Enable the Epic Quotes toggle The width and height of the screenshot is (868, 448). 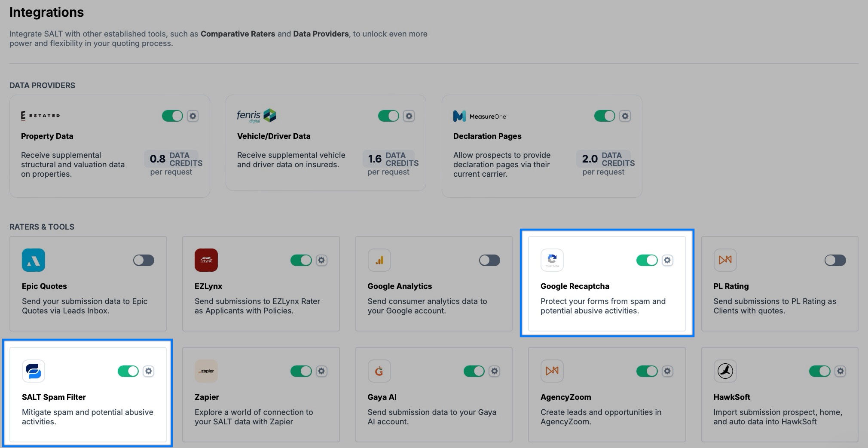click(x=144, y=260)
